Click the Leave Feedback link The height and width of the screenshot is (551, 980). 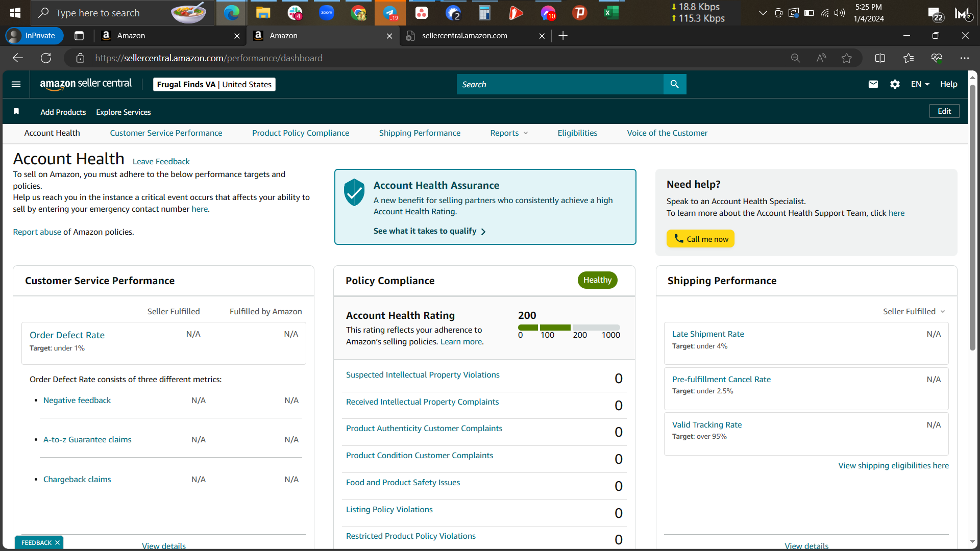point(161,162)
